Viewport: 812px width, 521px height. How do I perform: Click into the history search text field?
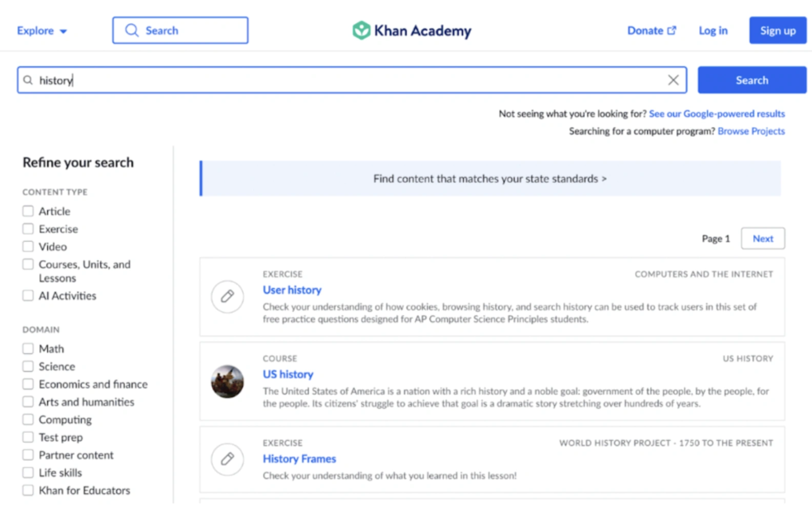(x=352, y=80)
